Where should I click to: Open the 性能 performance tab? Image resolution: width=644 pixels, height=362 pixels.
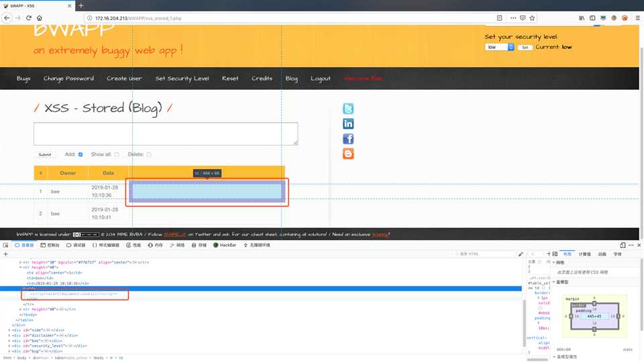(x=133, y=245)
